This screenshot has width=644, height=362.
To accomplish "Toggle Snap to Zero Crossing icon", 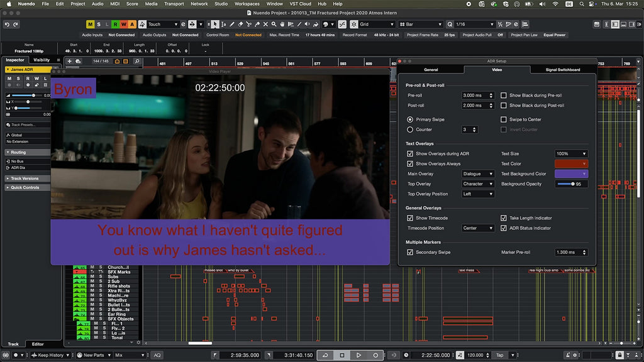I will click(341, 25).
